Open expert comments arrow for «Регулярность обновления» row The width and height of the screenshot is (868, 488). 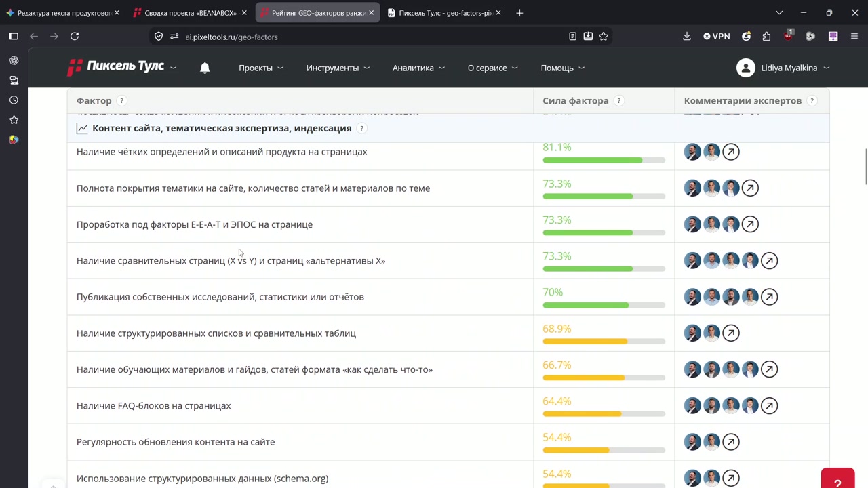(731, 442)
